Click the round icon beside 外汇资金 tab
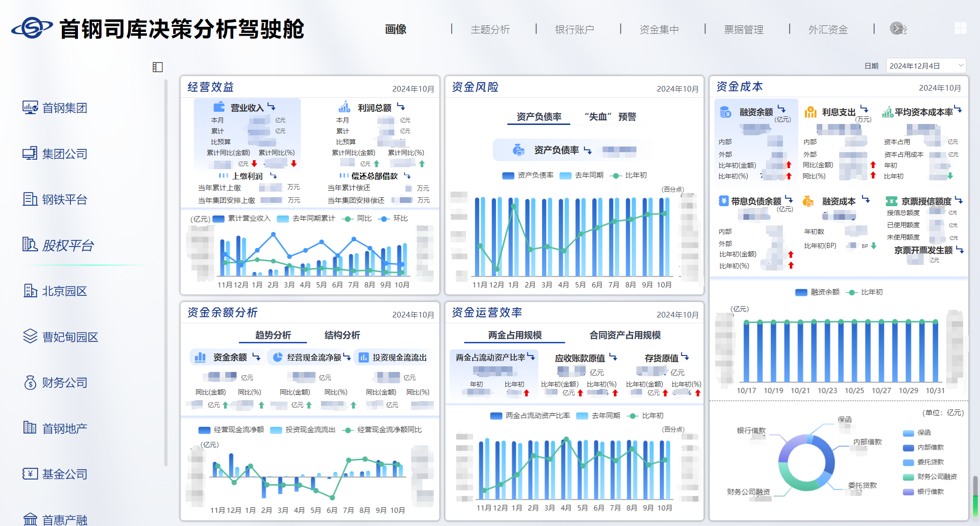The image size is (980, 526). coord(896,28)
